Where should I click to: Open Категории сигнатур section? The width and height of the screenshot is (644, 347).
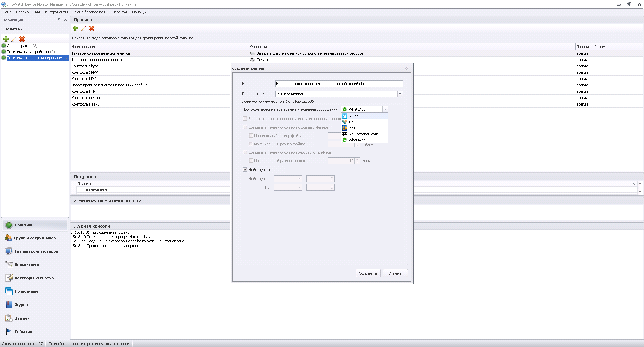[x=35, y=278]
